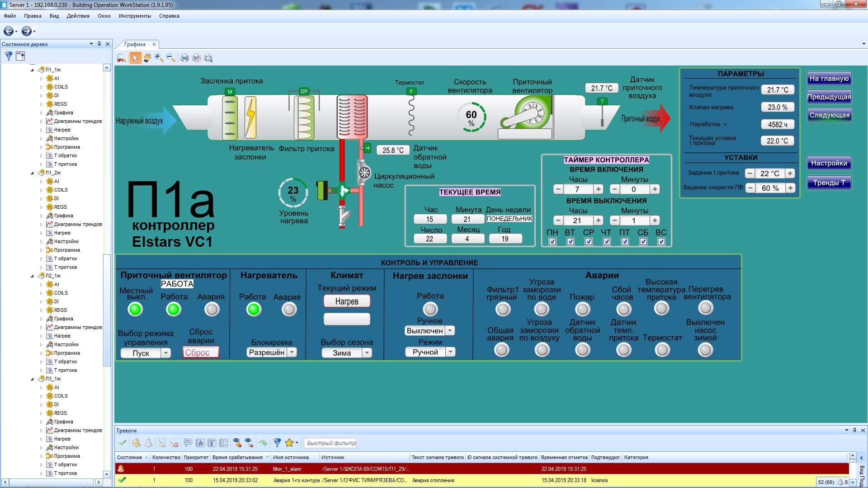This screenshot has width=868, height=488.
Task: Collapse the П2_1ж tree node
Action: tap(32, 276)
